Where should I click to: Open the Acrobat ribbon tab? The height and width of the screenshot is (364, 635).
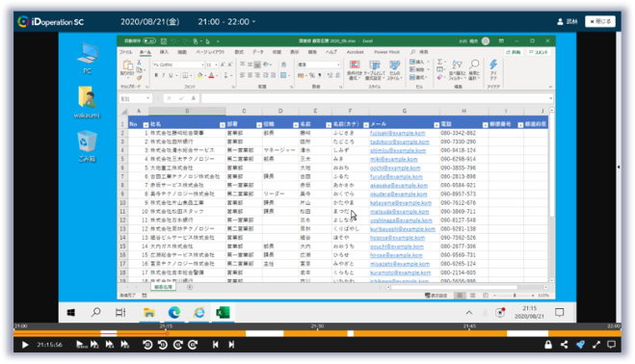355,52
